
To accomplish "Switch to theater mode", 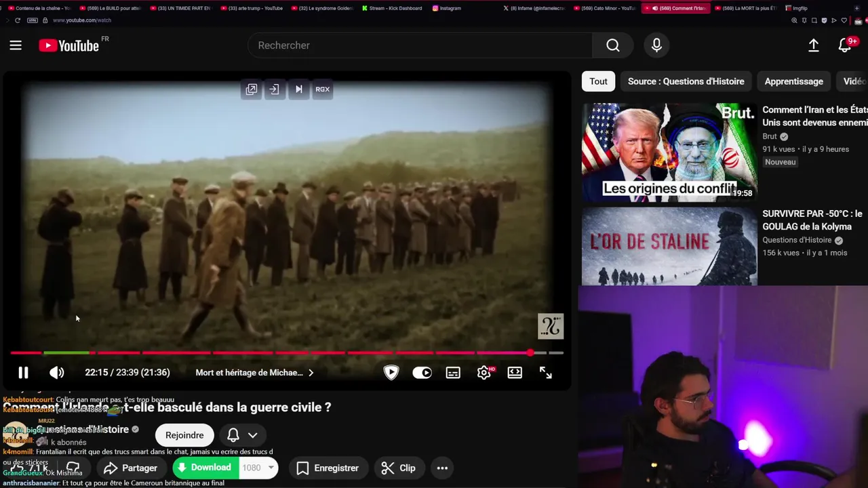I will [515, 373].
